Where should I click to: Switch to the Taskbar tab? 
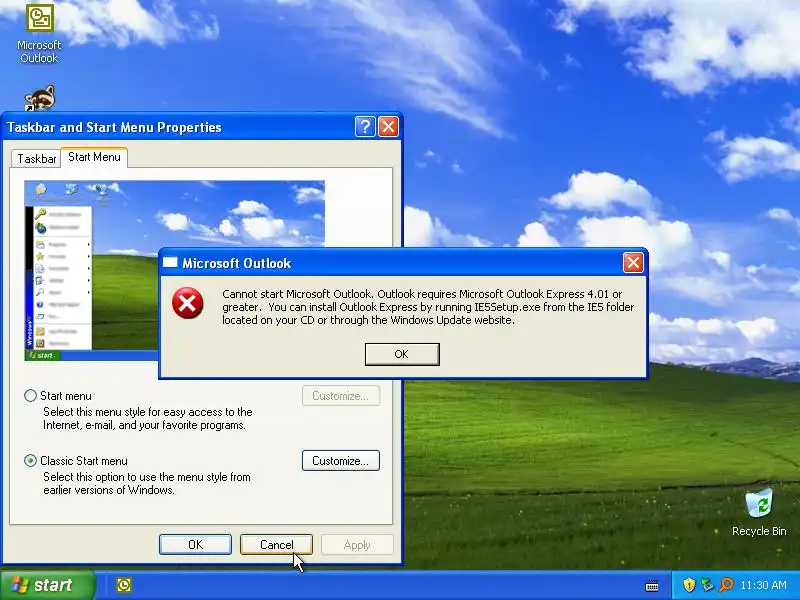tap(36, 159)
